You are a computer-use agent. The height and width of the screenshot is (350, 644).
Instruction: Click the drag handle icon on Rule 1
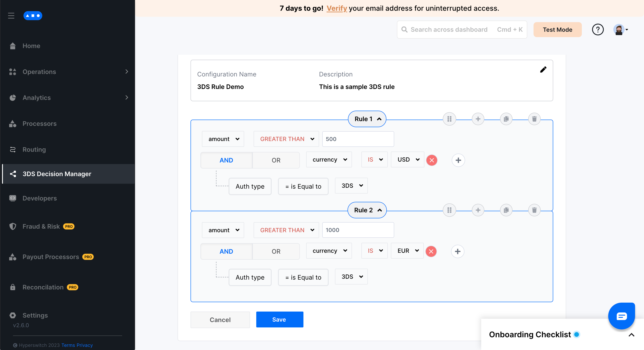[x=449, y=119]
